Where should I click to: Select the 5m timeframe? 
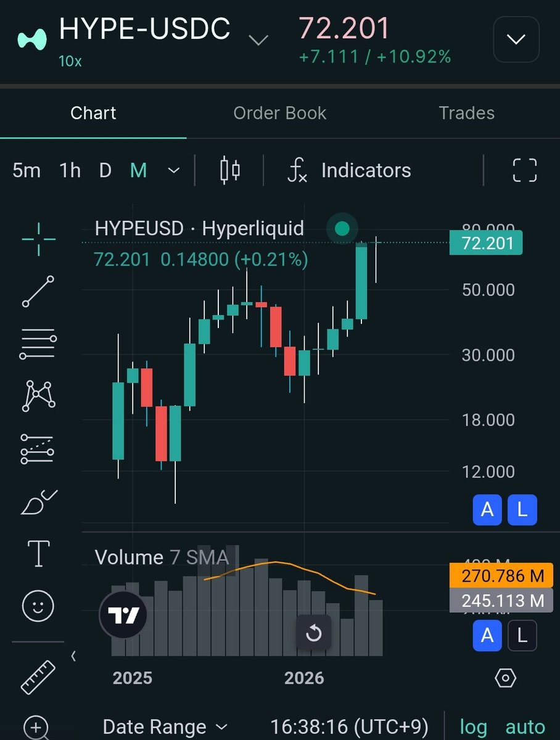pos(27,170)
